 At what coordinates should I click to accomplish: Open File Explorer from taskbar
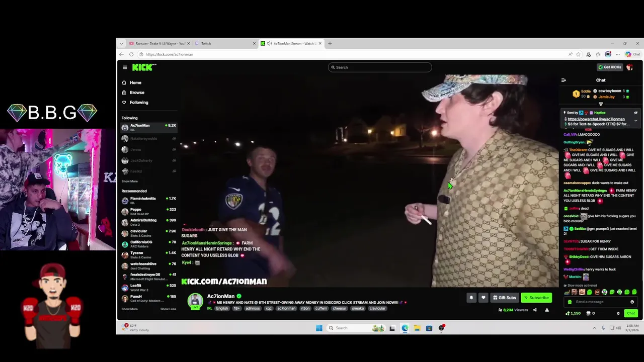tap(417, 328)
